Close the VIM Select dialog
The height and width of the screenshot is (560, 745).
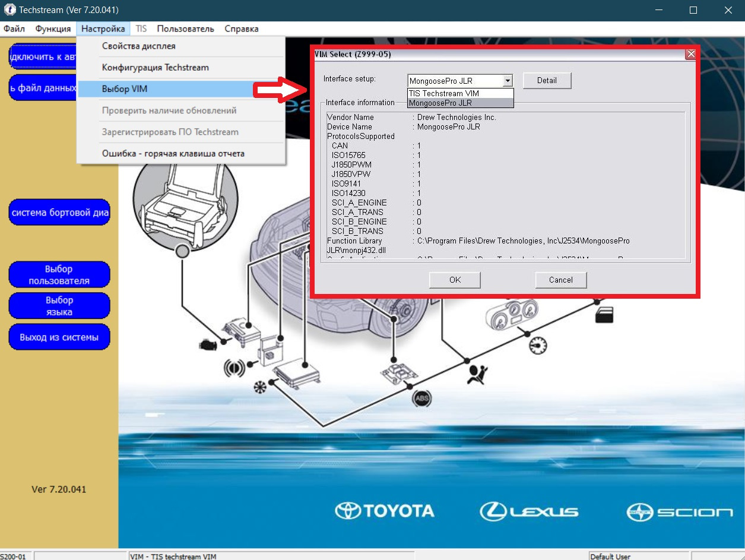(690, 54)
